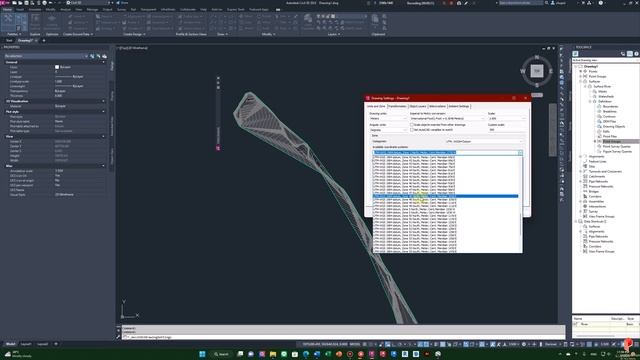Open the Start file tab

9,40
